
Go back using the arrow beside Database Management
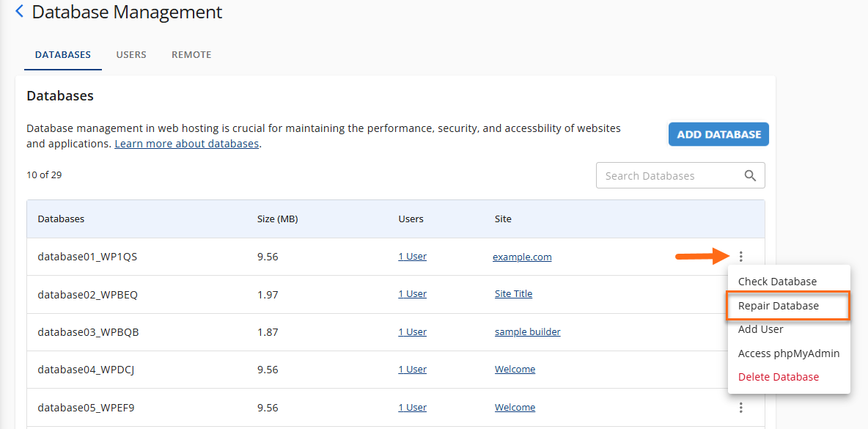19,12
